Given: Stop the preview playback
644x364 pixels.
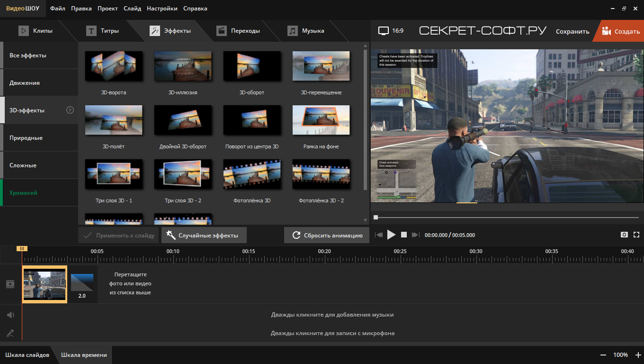Looking at the screenshot, I should click(x=404, y=235).
